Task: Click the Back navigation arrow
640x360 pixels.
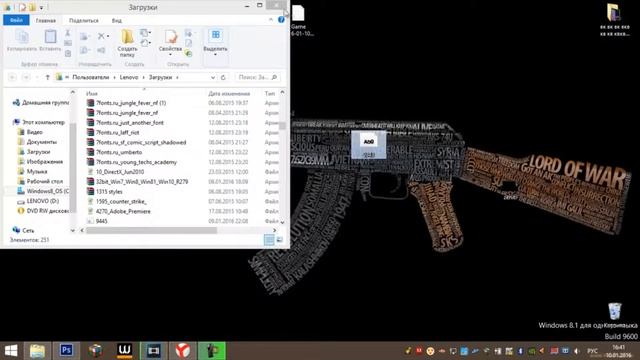Action: (13, 77)
